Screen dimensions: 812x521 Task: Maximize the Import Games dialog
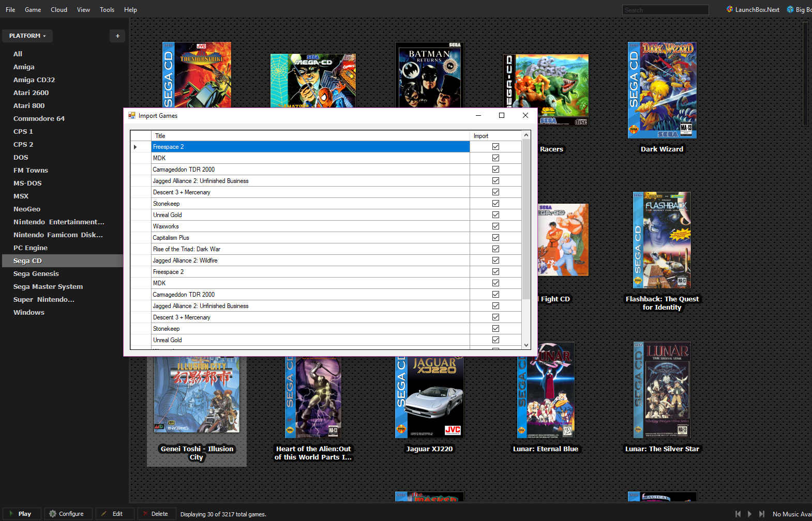(x=501, y=115)
